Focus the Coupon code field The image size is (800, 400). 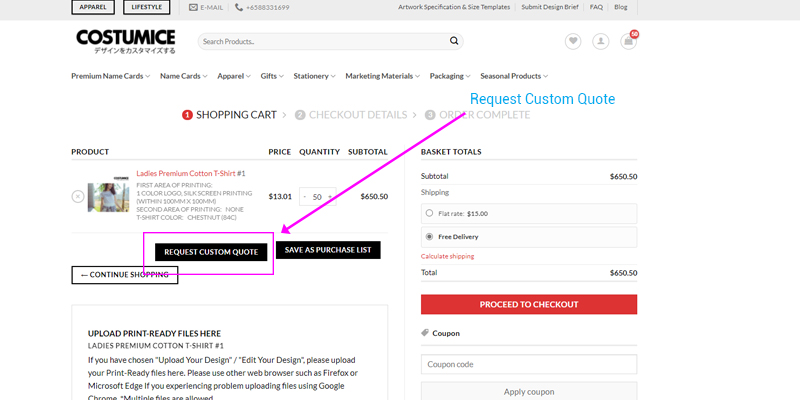pyautogui.click(x=529, y=364)
